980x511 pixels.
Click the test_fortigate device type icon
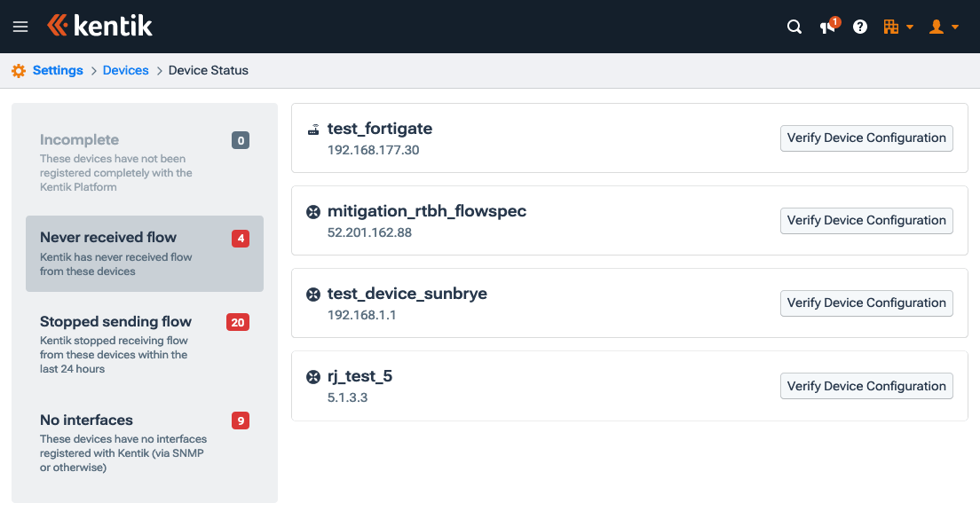313,130
